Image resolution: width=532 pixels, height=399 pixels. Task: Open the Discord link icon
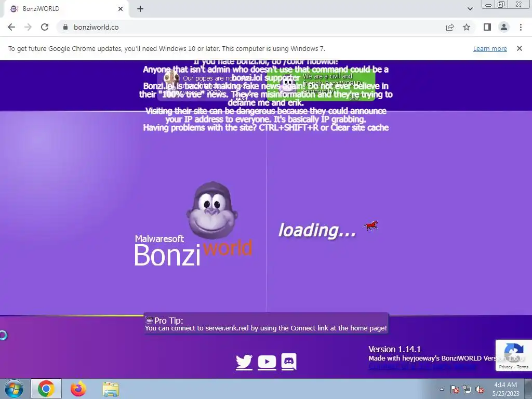pyautogui.click(x=289, y=362)
